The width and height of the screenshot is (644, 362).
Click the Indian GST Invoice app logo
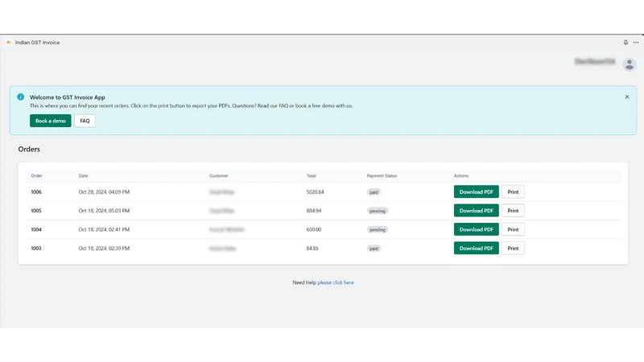click(9, 43)
